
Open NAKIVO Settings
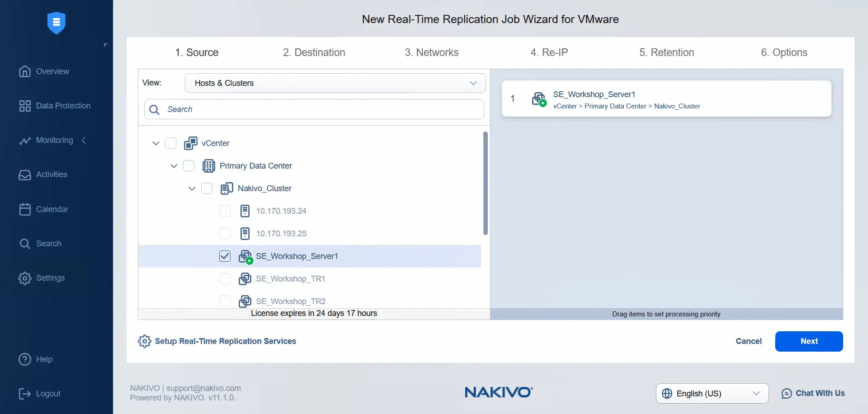pos(50,278)
